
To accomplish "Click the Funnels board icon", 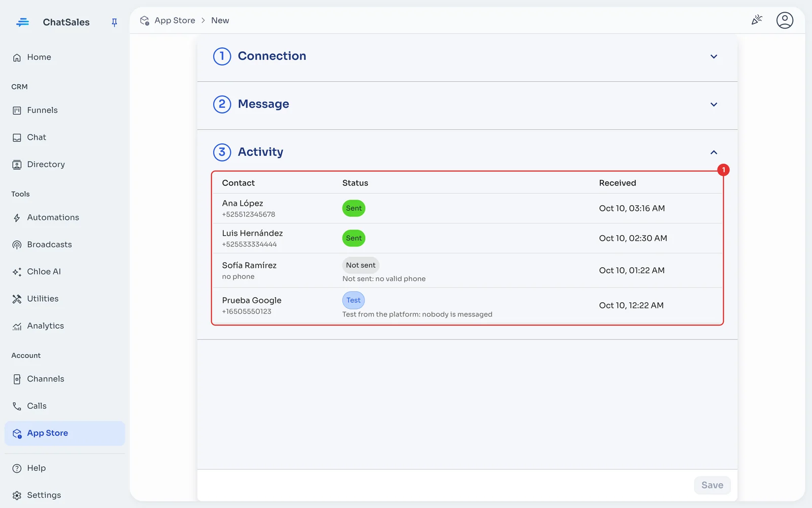I will pos(17,111).
